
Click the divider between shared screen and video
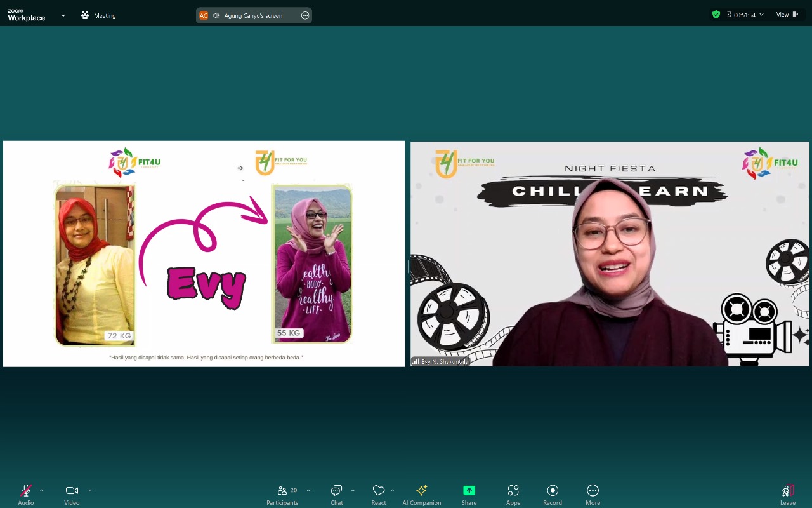[x=407, y=267]
